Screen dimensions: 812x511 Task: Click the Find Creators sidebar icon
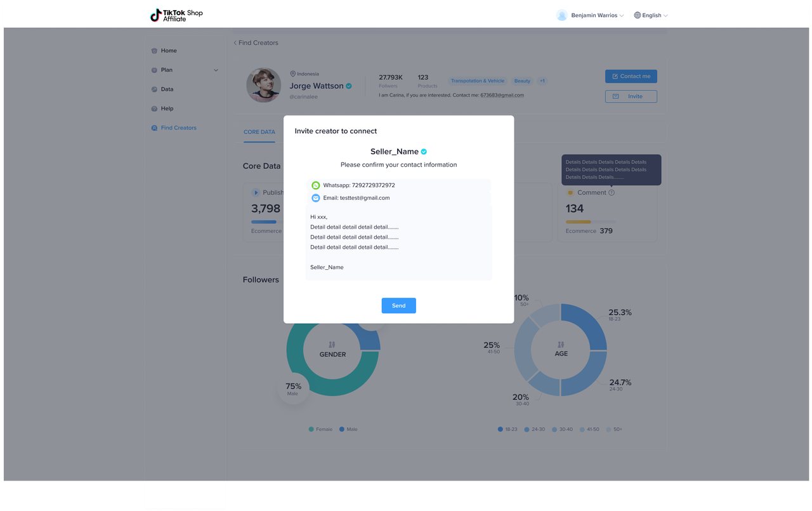coord(154,128)
